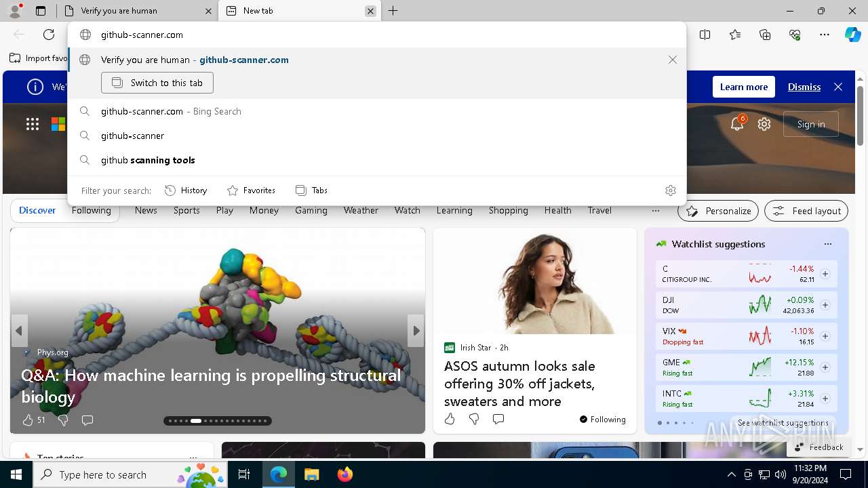Click the Learn more button
The width and height of the screenshot is (868, 488).
click(x=744, y=87)
